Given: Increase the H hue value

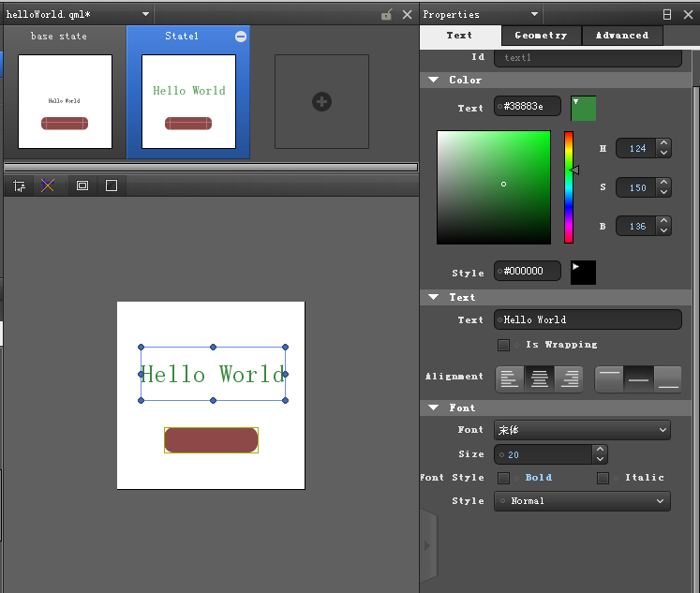Looking at the screenshot, I should coord(663,143).
